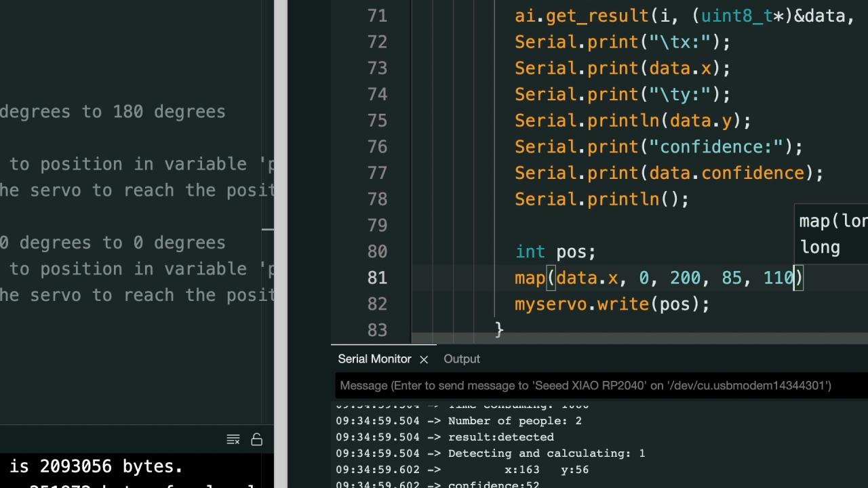
Task: Click line number 80 in gutter
Action: (x=377, y=251)
